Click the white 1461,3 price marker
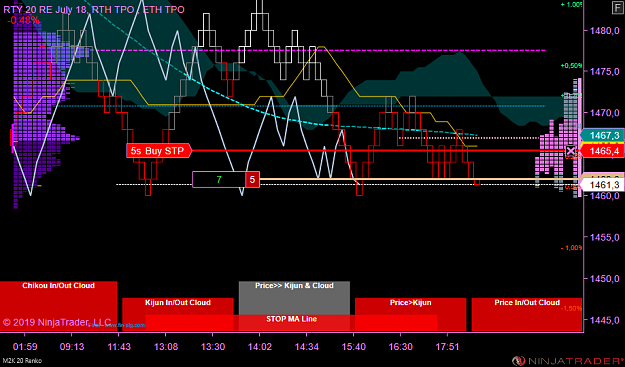This screenshot has height=367, width=625. 603,185
